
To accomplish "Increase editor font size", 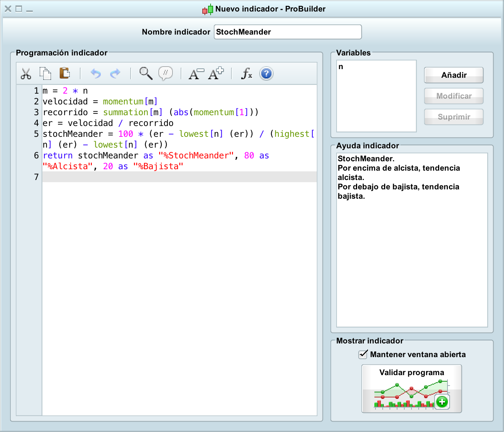I will point(216,73).
